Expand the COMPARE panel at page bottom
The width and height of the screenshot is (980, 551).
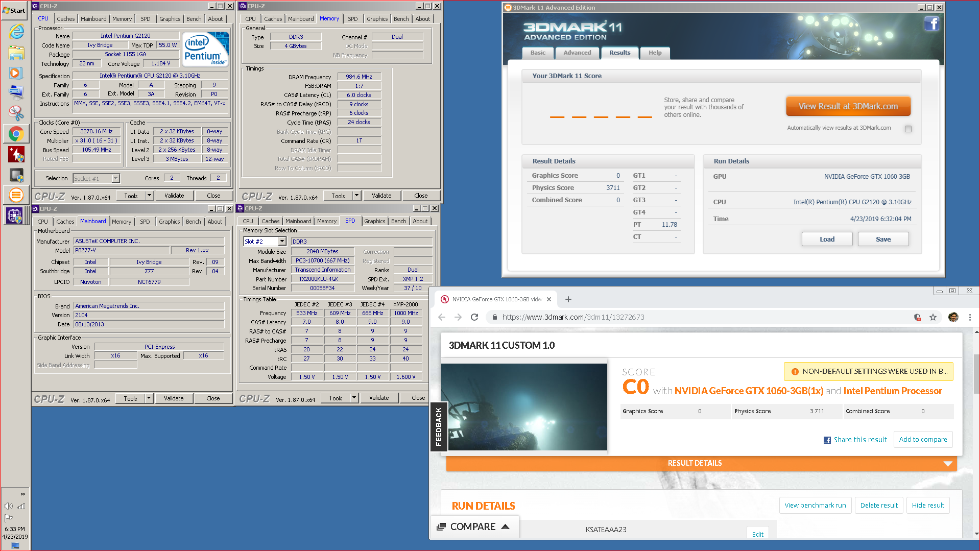coord(474,526)
